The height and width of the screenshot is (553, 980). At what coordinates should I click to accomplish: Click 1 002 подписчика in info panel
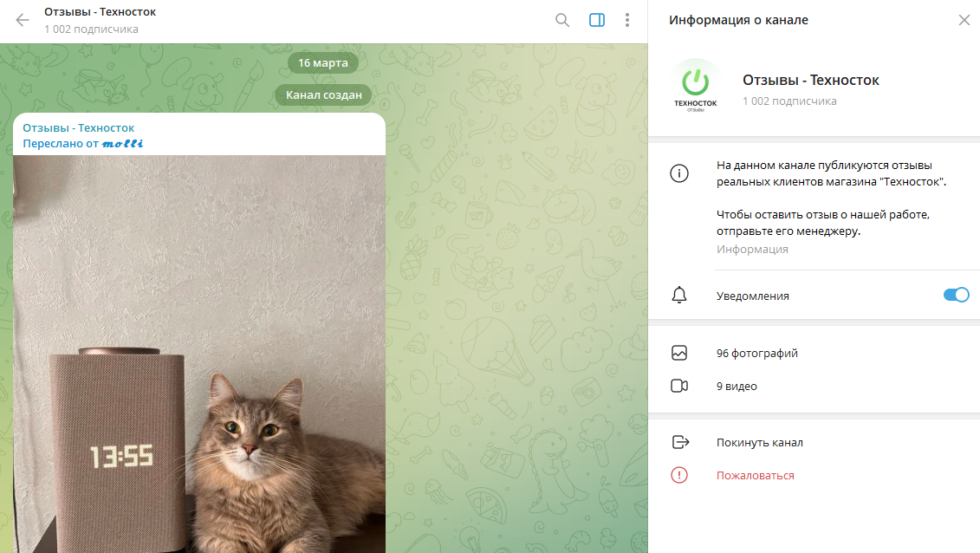789,101
